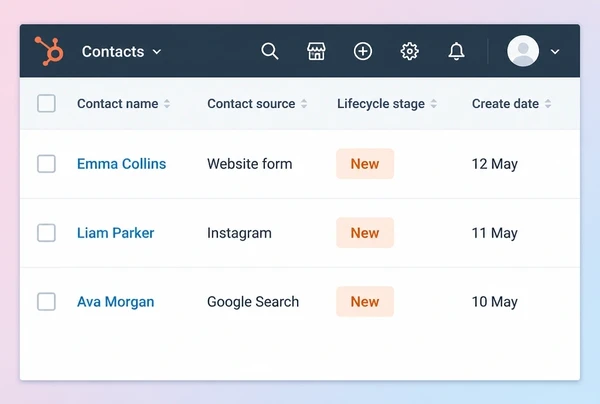Click the Website form source cell
The height and width of the screenshot is (404, 600).
[249, 164]
